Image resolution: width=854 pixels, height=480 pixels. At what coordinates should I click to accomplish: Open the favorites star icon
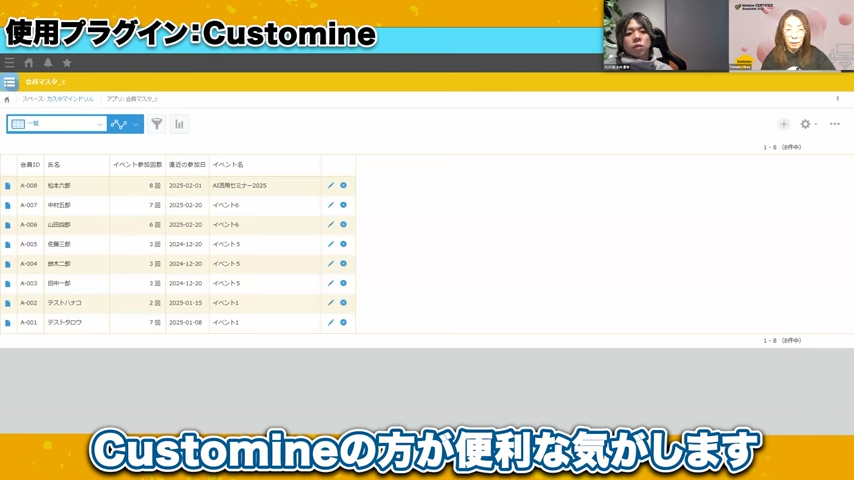pyautogui.click(x=67, y=63)
